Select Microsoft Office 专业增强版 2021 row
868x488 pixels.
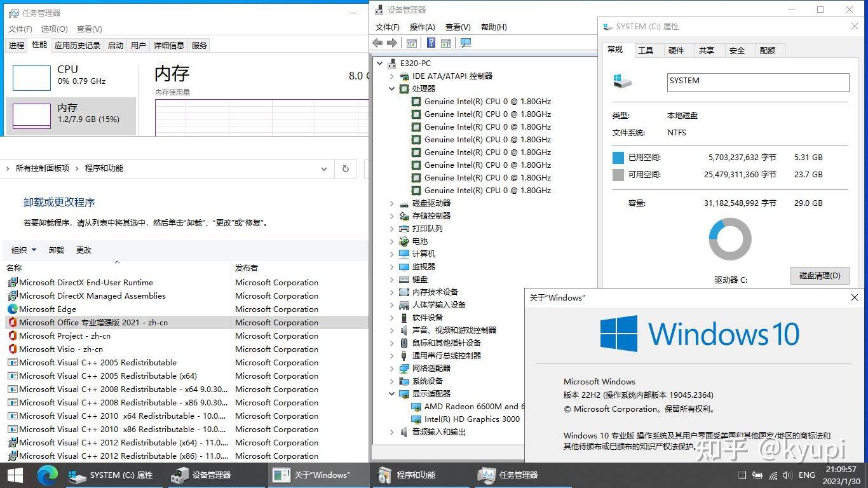pos(186,322)
